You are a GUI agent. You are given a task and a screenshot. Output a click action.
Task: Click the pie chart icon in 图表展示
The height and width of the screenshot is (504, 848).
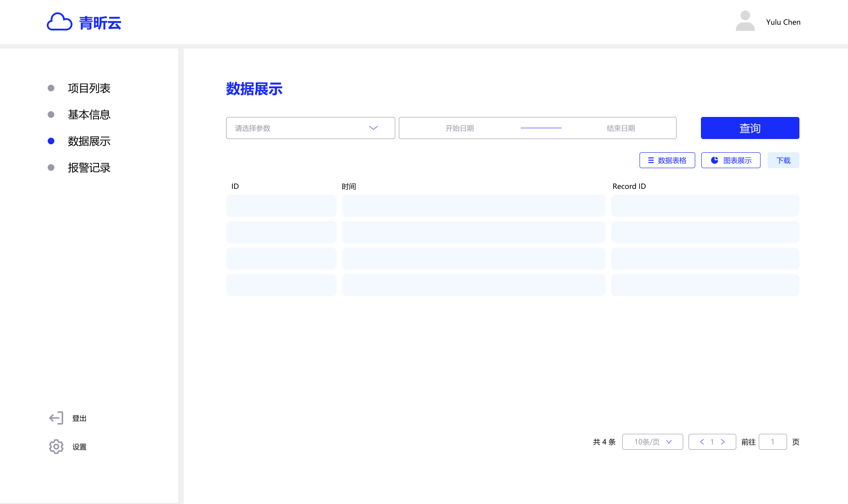click(x=714, y=160)
